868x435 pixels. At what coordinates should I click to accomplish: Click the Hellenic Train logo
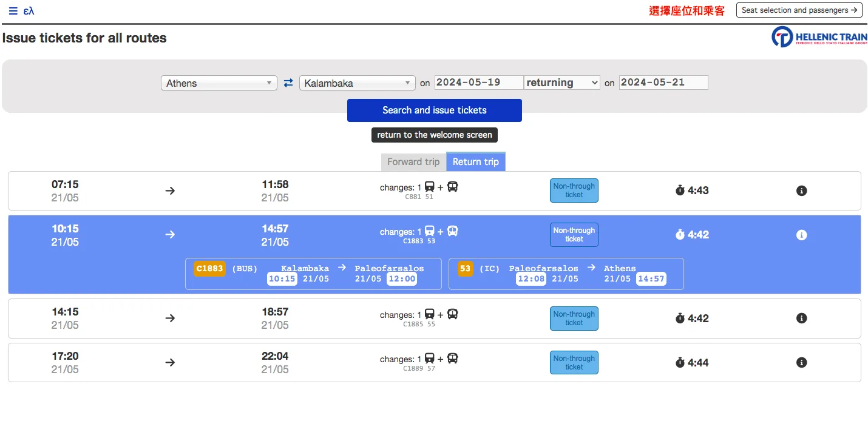click(x=819, y=37)
